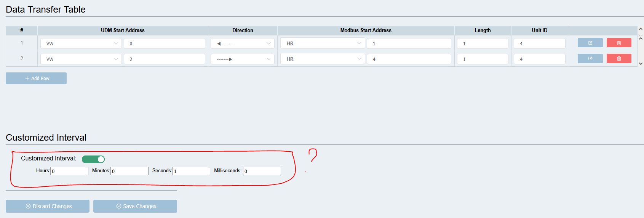Focus the Length field in row 1
The width and height of the screenshot is (644, 218).
[483, 43]
